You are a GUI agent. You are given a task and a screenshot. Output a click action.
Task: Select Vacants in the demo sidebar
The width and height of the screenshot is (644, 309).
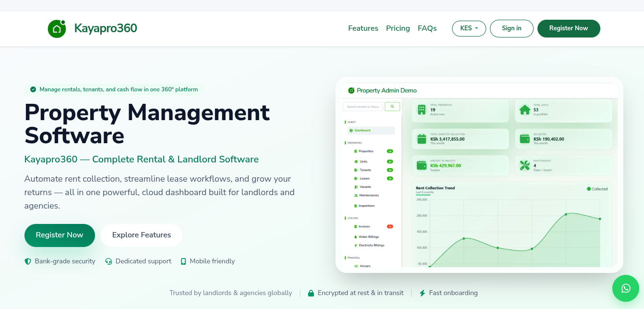365,187
